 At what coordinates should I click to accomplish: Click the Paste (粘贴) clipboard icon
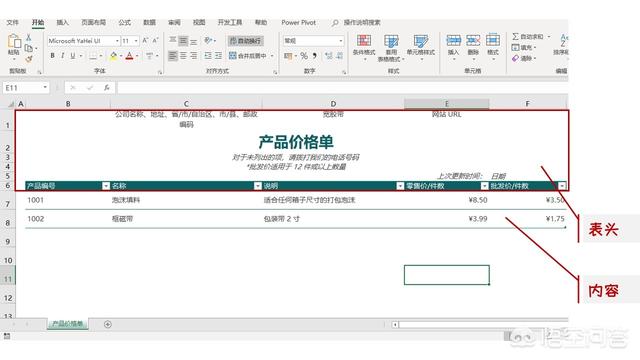(14, 42)
